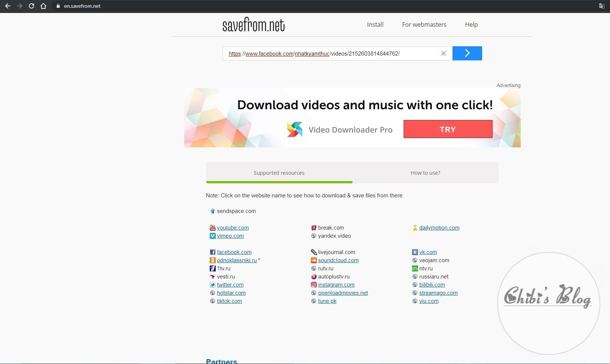Switch to How to use? tab
The width and height of the screenshot is (610, 364).
[x=425, y=173]
